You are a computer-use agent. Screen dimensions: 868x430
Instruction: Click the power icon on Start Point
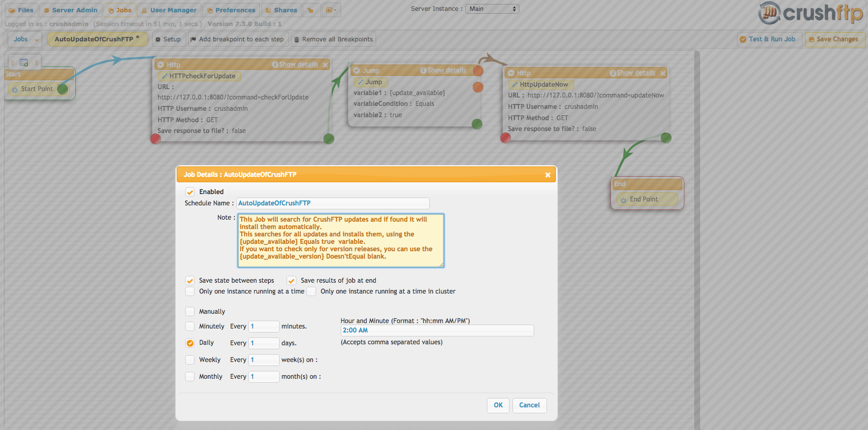pyautogui.click(x=15, y=89)
